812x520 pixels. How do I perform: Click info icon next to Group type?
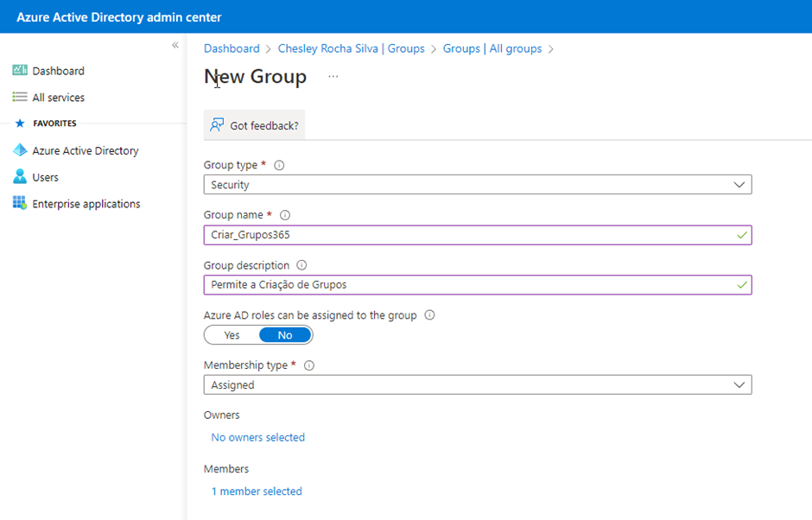tap(279, 165)
